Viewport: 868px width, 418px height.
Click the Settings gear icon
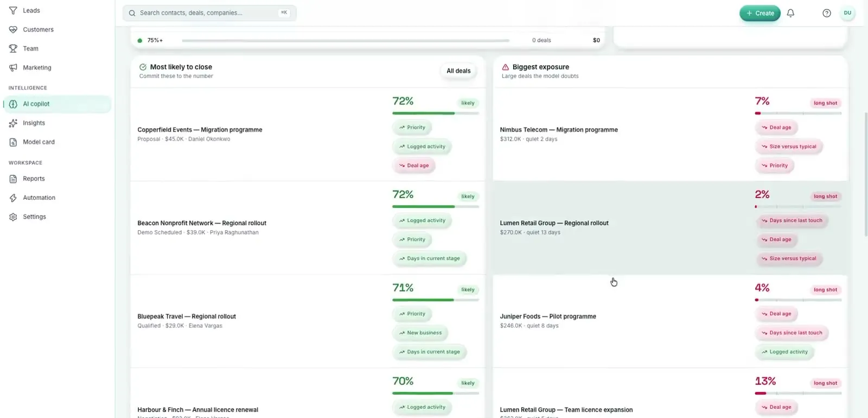pos(13,217)
